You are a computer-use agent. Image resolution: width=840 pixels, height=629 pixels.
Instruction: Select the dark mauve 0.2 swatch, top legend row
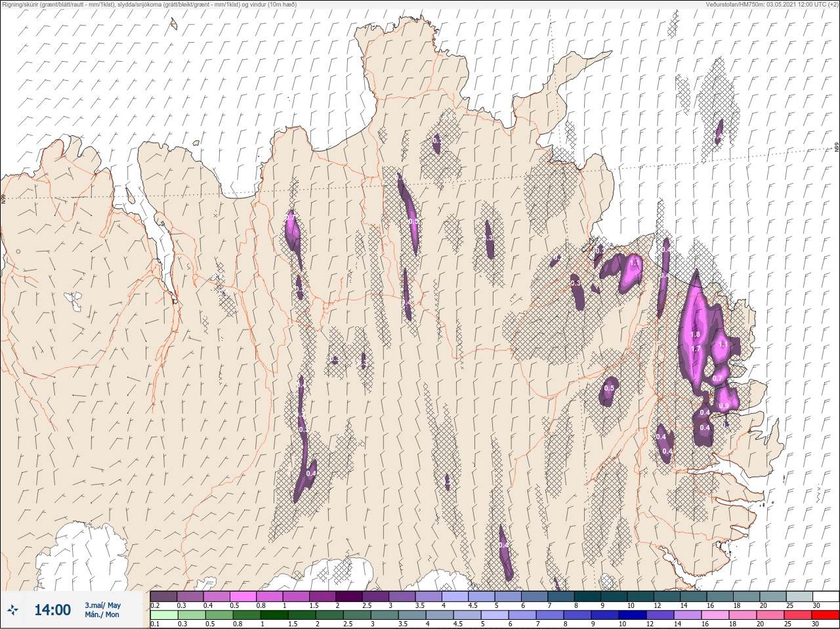click(x=163, y=596)
